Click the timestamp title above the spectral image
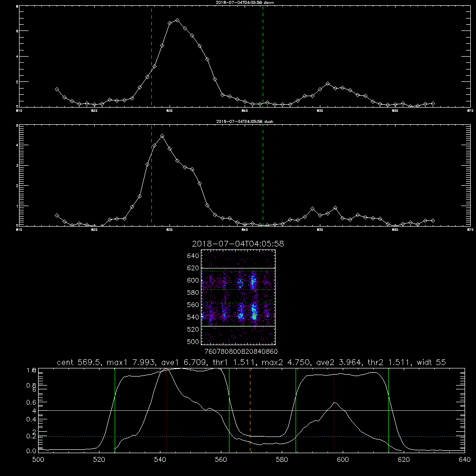This screenshot has height=476, width=476. pyautogui.click(x=238, y=244)
